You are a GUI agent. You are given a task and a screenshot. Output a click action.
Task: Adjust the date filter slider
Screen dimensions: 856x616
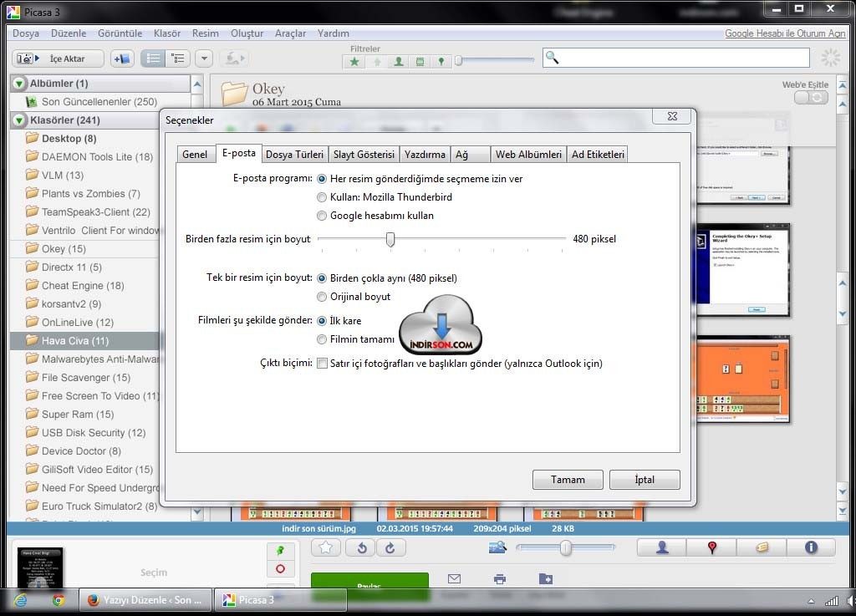pos(459,60)
